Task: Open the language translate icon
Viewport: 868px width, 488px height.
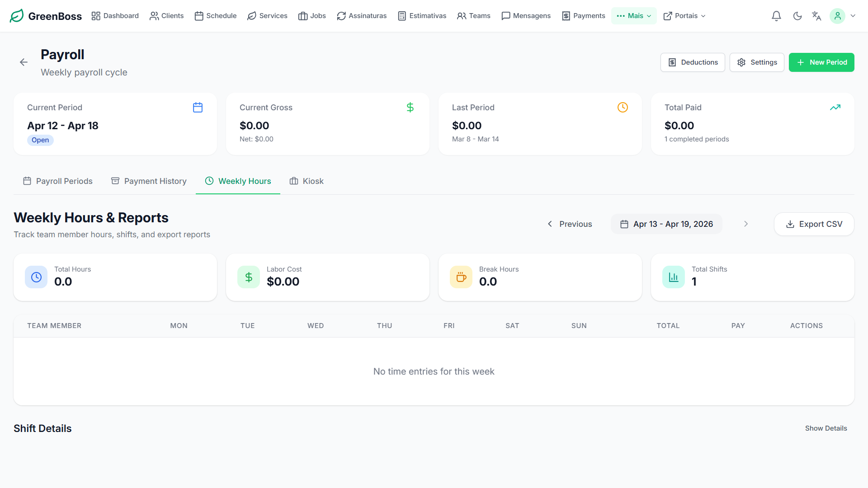Action: 816,16
